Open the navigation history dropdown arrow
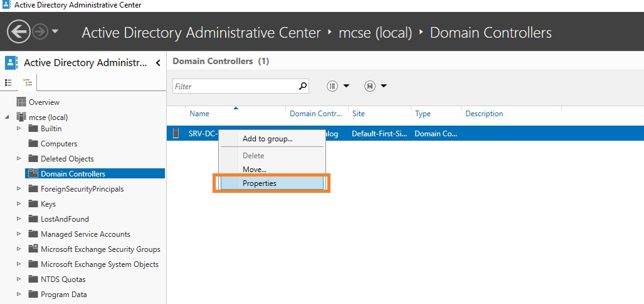The height and width of the screenshot is (304, 644). (55, 32)
